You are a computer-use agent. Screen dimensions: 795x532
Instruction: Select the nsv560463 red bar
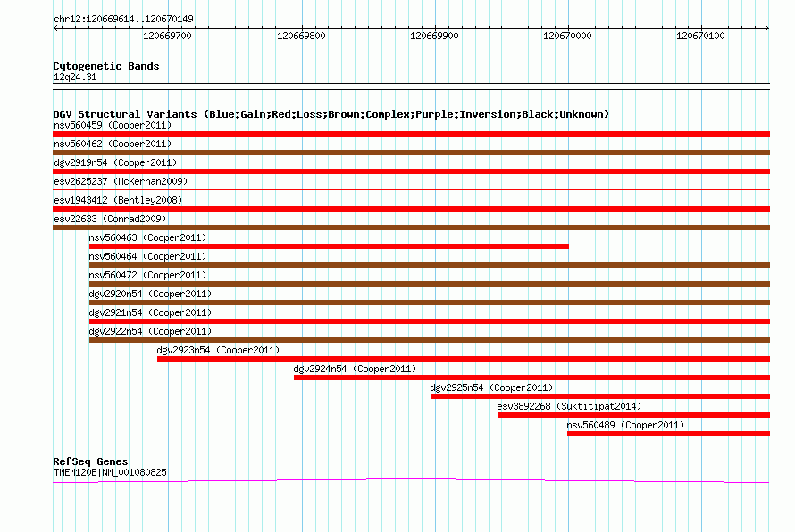[x=329, y=246]
